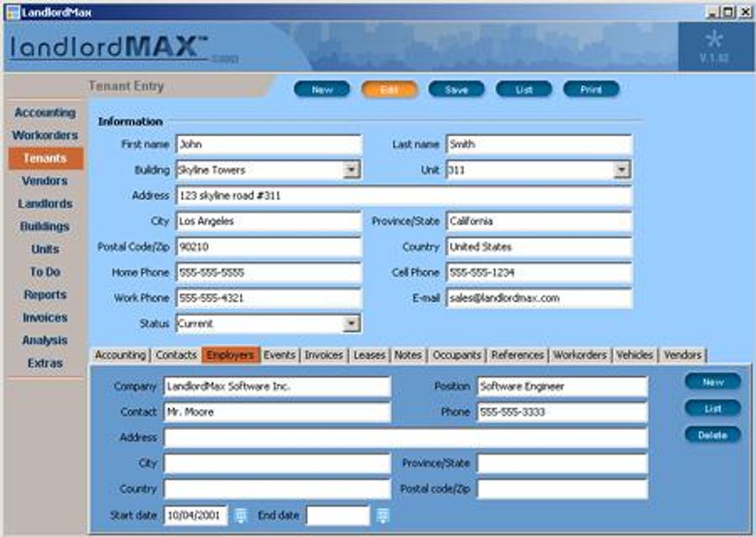This screenshot has height=537, width=756.
Task: Click the Country field showing United States
Action: [539, 247]
